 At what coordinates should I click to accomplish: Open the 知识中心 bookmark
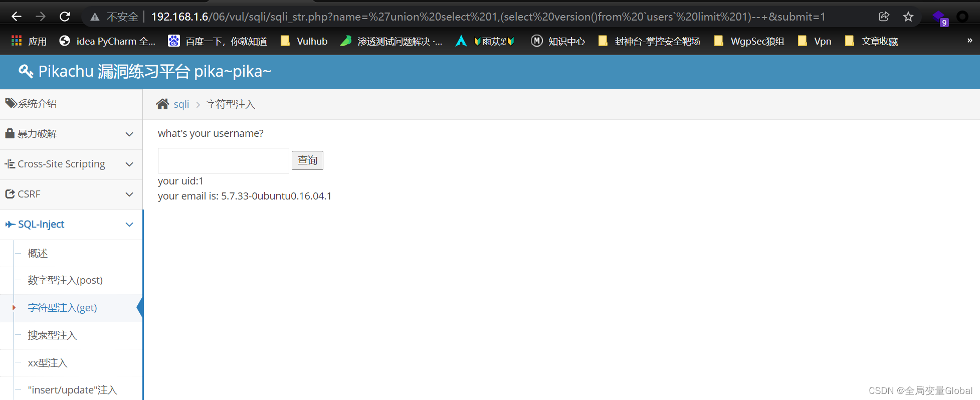[558, 41]
